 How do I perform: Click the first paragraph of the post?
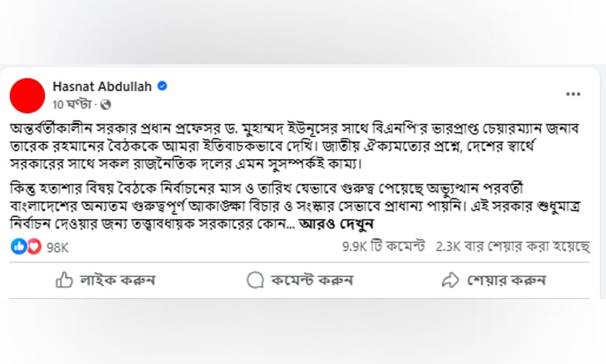pos(294,147)
